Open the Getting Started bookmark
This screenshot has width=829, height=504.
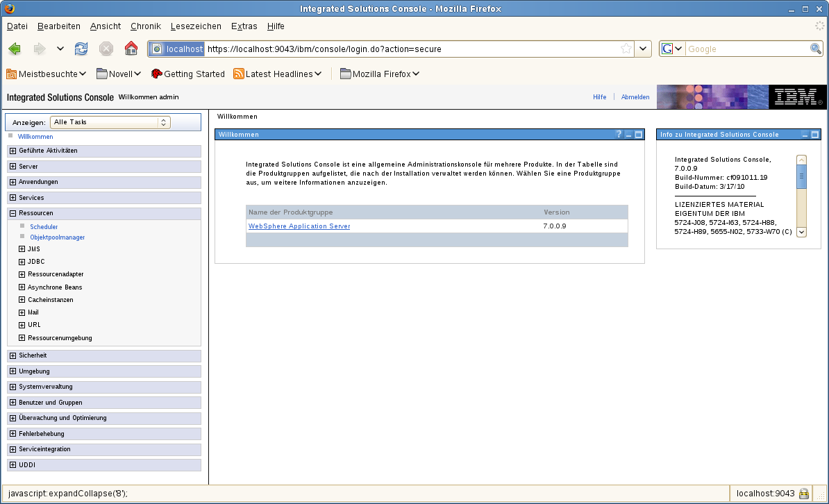(187, 74)
